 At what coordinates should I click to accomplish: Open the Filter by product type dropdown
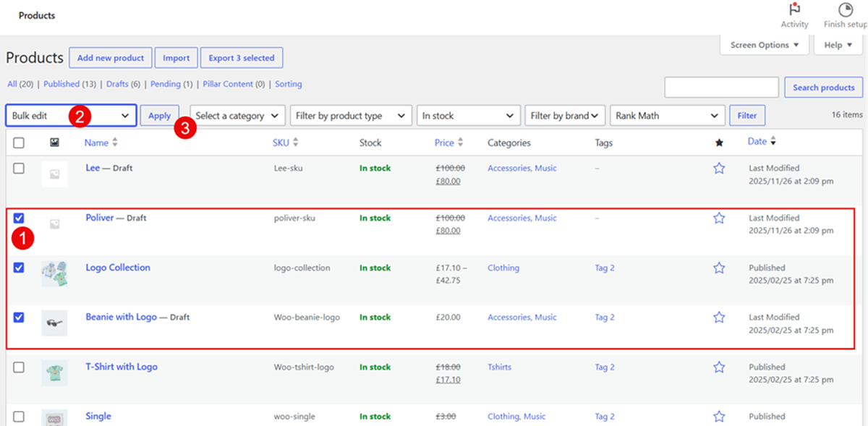pyautogui.click(x=351, y=116)
